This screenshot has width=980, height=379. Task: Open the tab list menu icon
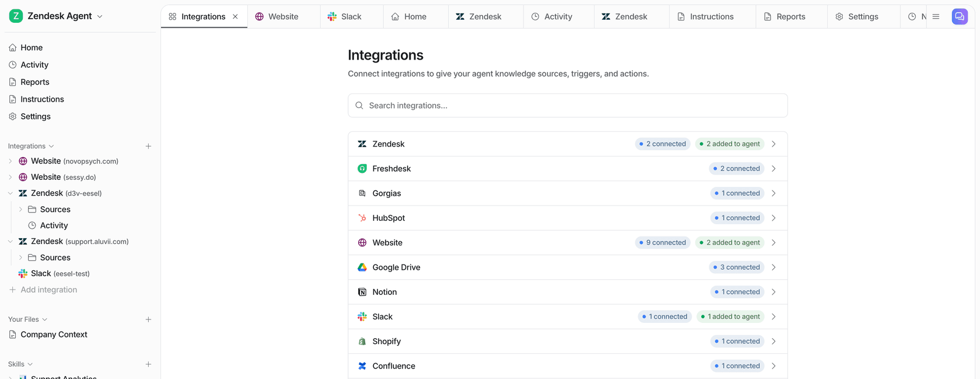click(936, 16)
